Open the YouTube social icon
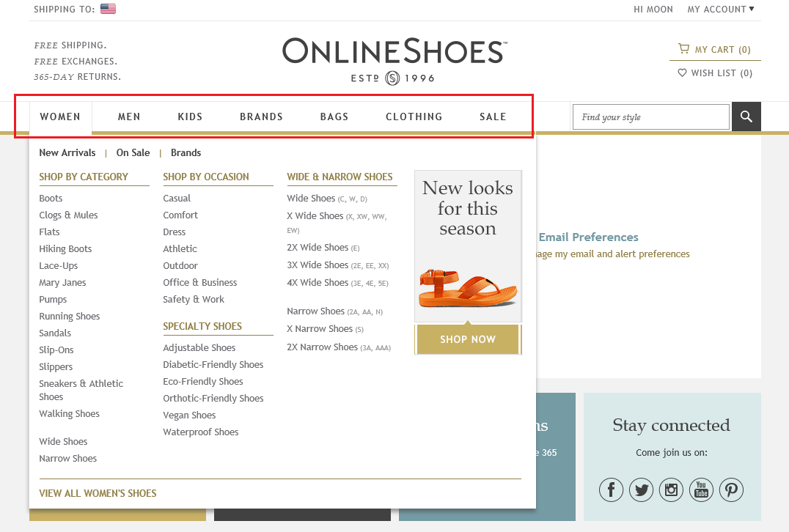The width and height of the screenshot is (789, 532). pos(702,489)
